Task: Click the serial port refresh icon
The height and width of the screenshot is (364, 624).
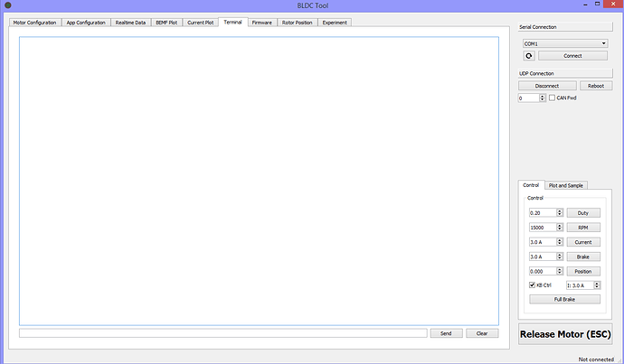Action: 529,55
